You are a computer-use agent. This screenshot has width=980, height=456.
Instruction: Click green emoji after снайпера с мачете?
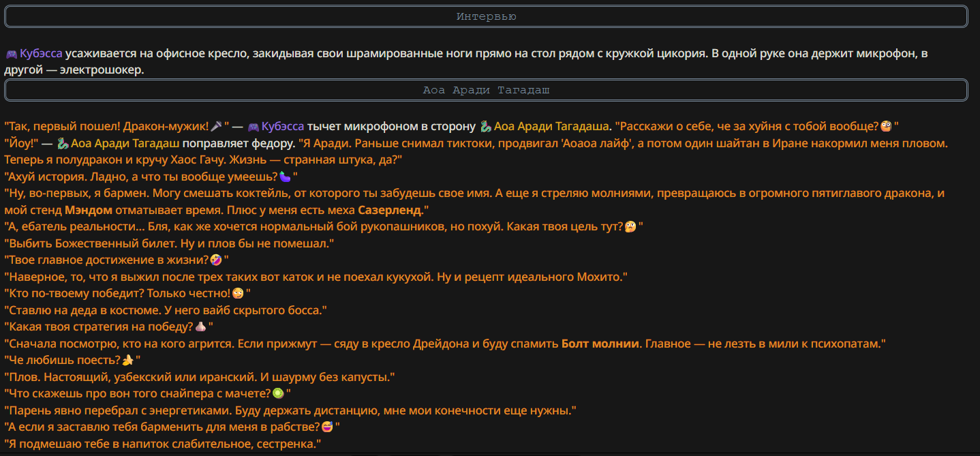(x=278, y=393)
